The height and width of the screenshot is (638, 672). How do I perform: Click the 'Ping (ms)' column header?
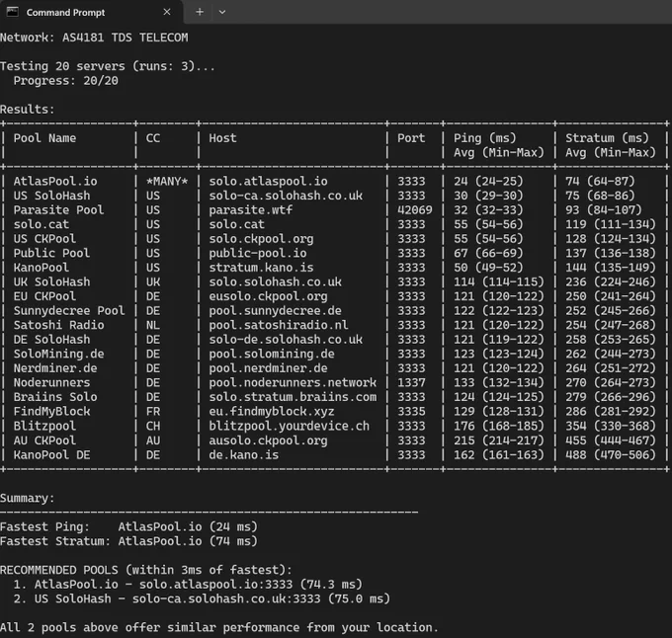(484, 138)
